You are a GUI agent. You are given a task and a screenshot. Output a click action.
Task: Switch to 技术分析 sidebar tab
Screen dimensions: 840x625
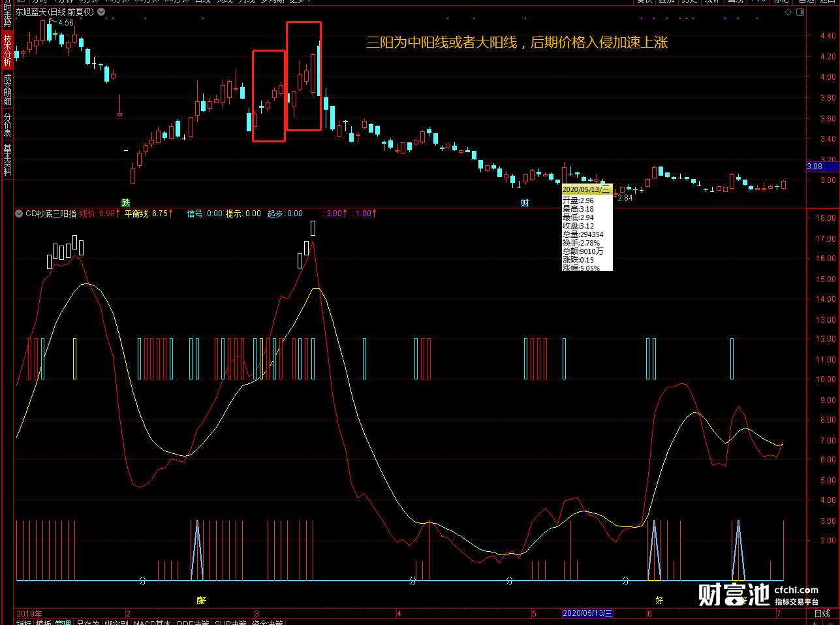click(7, 50)
